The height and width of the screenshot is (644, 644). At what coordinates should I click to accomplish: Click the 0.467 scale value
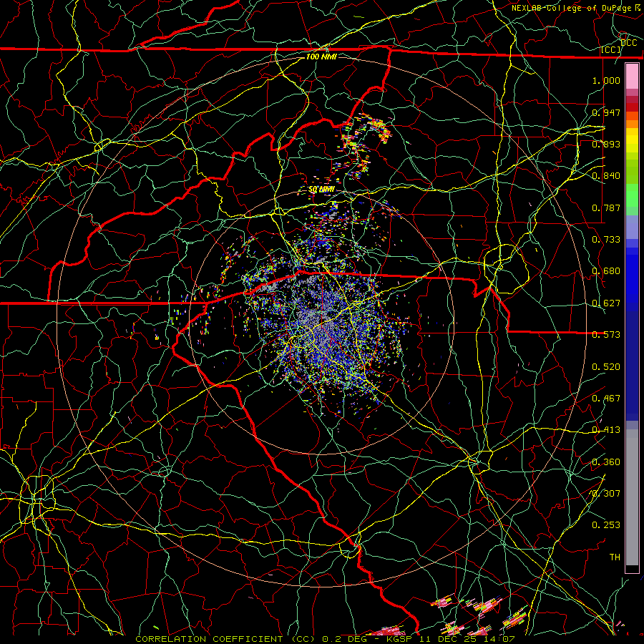tap(606, 399)
